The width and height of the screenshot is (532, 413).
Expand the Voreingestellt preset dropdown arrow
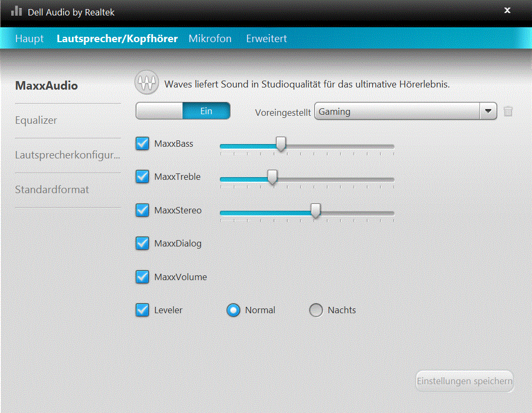point(488,111)
